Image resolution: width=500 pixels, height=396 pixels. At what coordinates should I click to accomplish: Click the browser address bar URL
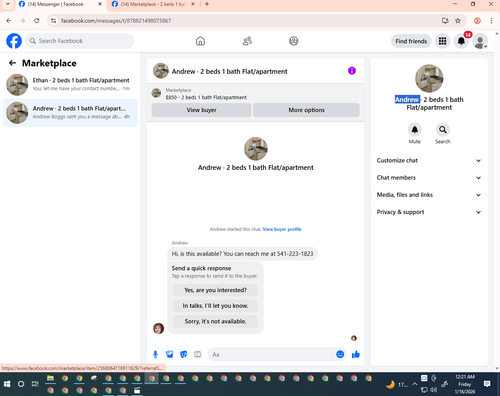[x=116, y=21]
